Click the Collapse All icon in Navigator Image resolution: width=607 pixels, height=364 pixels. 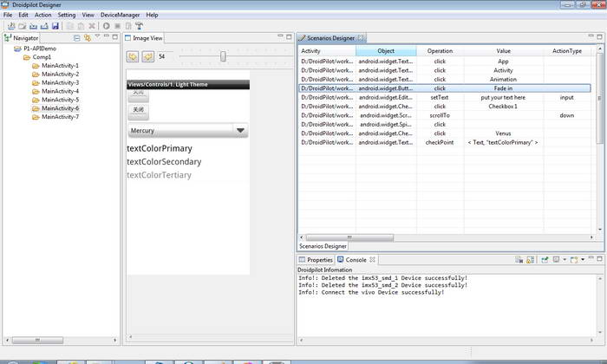click(x=77, y=38)
